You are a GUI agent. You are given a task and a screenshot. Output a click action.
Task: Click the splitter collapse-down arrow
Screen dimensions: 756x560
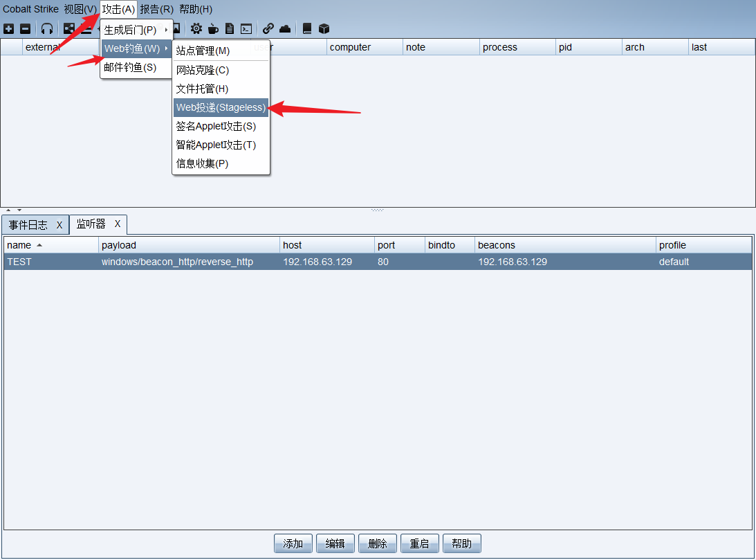[x=19, y=210]
